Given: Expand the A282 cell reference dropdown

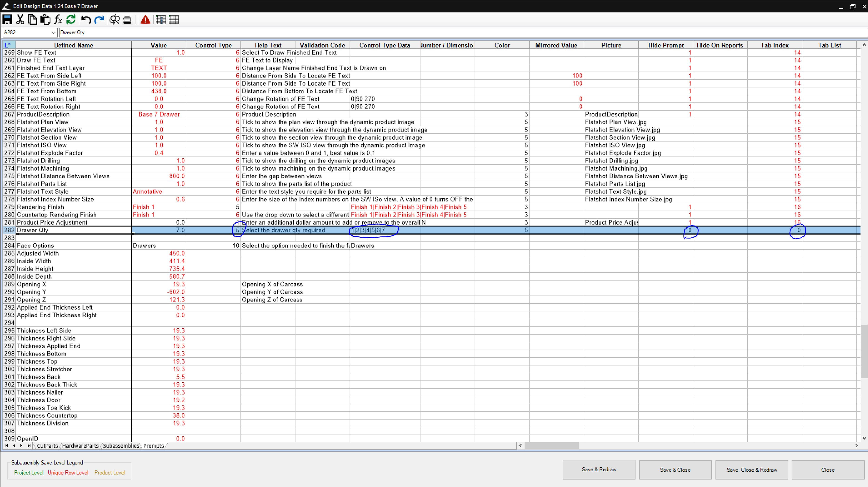Looking at the screenshot, I should point(53,33).
